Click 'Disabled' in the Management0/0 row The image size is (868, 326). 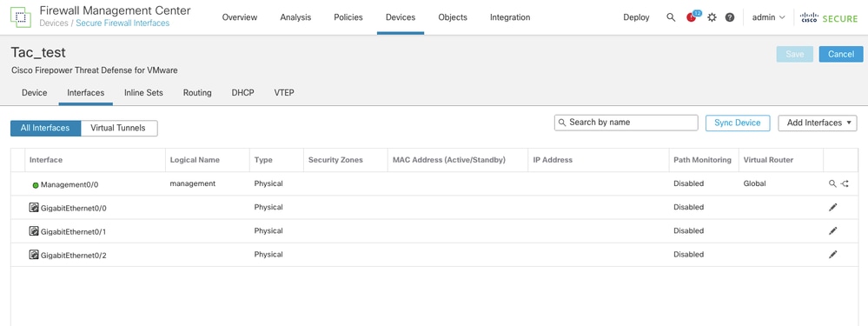[689, 183]
